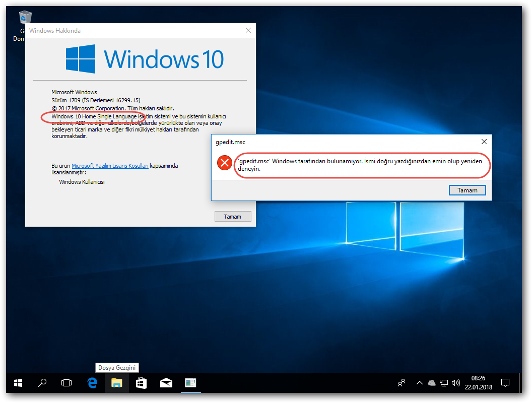This screenshot has height=403, width=532.
Task: Close the Windows Hakkında window
Action: [x=248, y=31]
